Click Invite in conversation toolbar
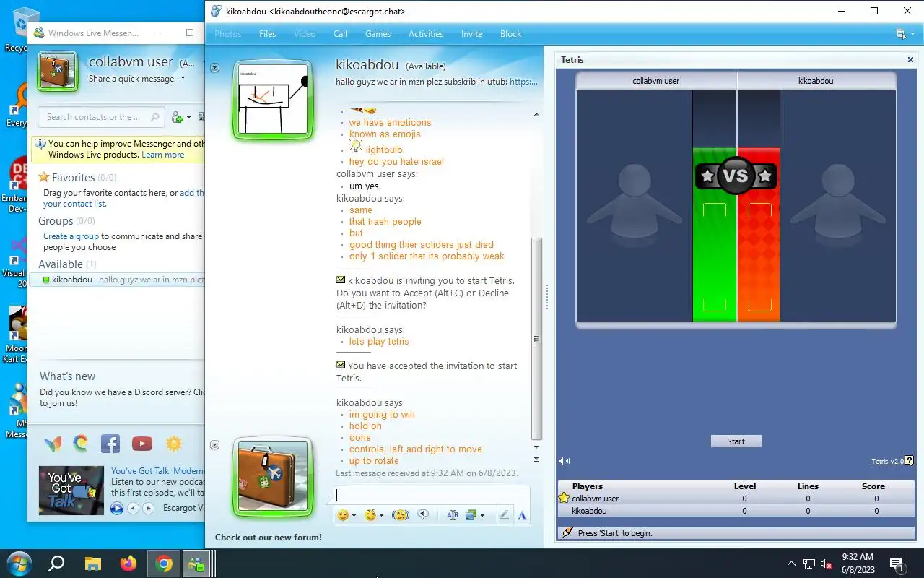This screenshot has width=924, height=578. click(471, 34)
